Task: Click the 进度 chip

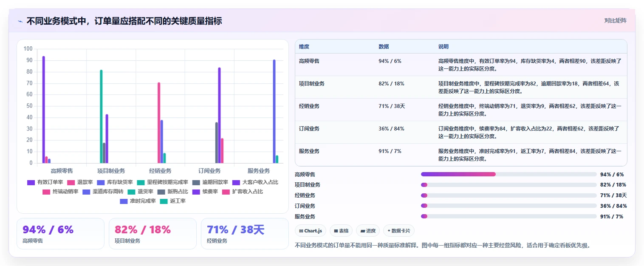Action: [x=368, y=231]
